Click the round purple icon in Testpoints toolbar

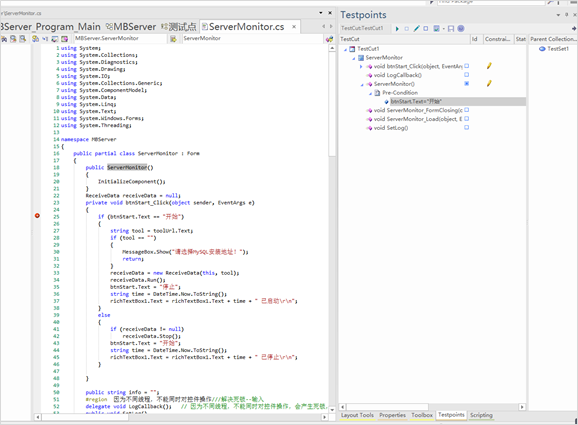pyautogui.click(x=461, y=28)
